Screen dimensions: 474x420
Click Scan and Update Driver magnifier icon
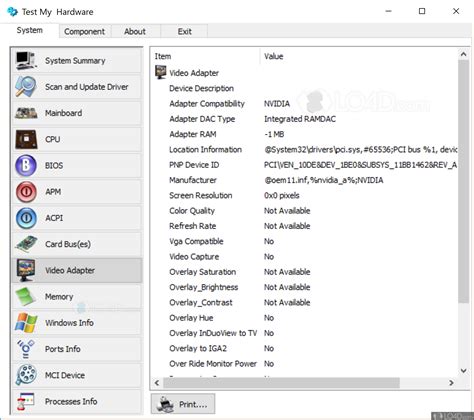click(x=26, y=87)
